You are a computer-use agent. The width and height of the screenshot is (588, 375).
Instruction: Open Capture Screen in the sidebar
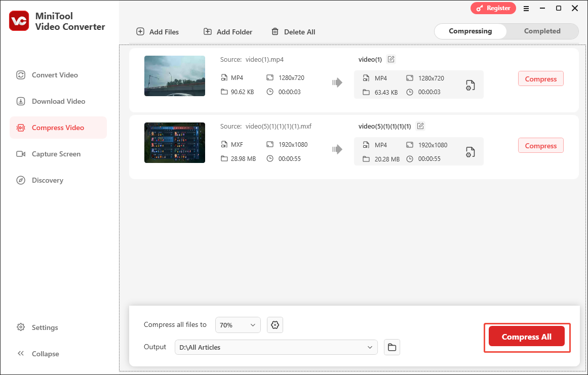pos(58,154)
